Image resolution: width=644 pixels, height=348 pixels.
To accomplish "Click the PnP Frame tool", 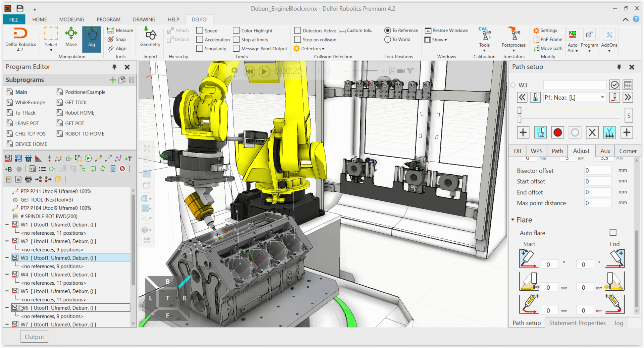I will 547,39.
